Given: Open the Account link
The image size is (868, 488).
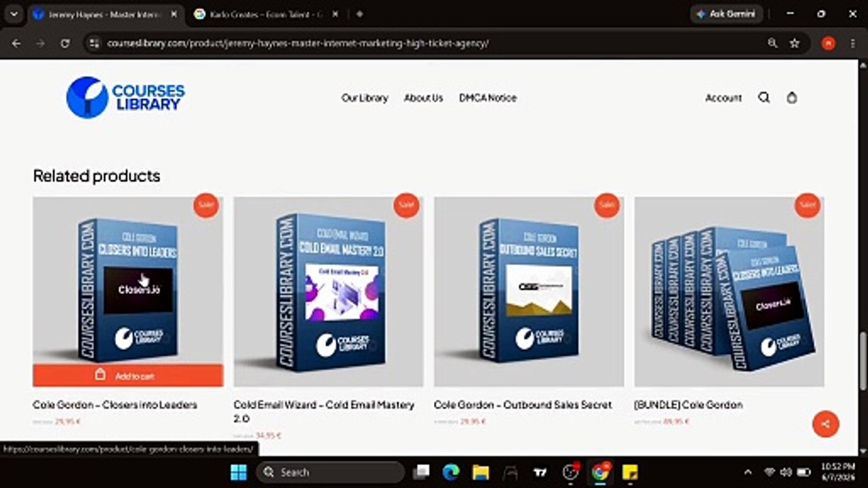Looking at the screenshot, I should 724,98.
